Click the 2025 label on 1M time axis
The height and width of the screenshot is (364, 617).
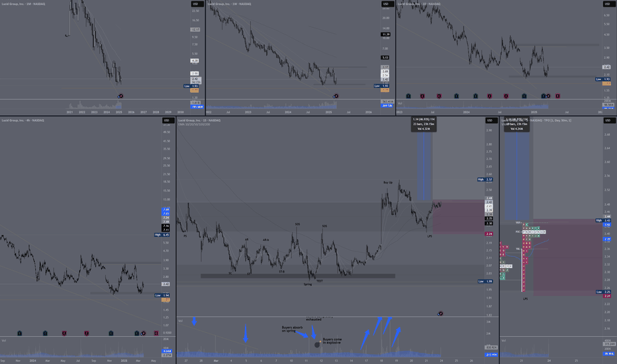click(119, 112)
